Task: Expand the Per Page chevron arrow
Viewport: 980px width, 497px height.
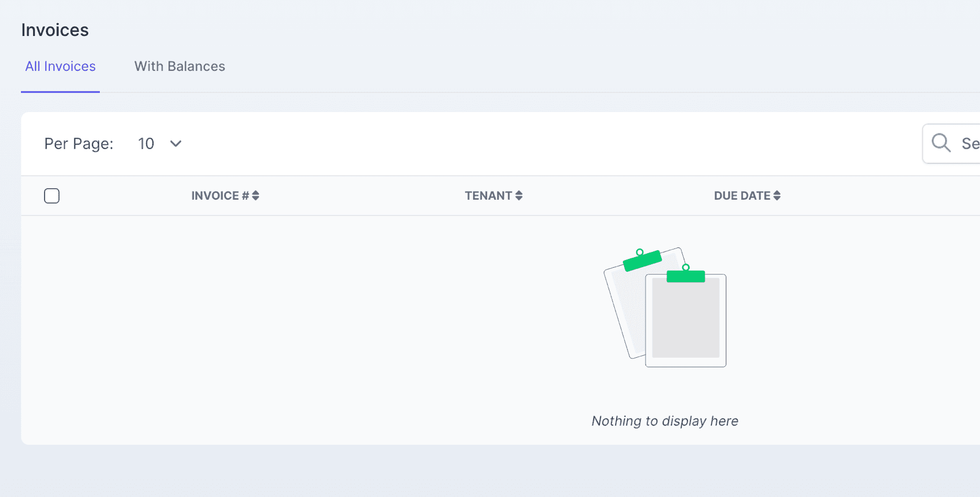Action: [x=176, y=144]
